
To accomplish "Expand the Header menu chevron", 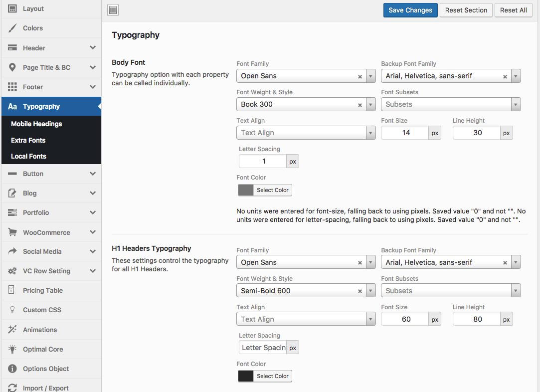I will click(93, 48).
